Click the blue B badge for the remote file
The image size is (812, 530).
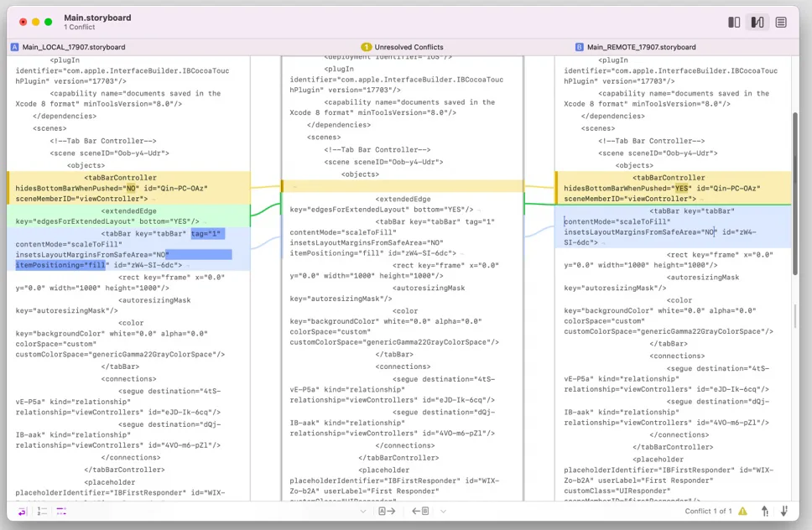click(579, 47)
